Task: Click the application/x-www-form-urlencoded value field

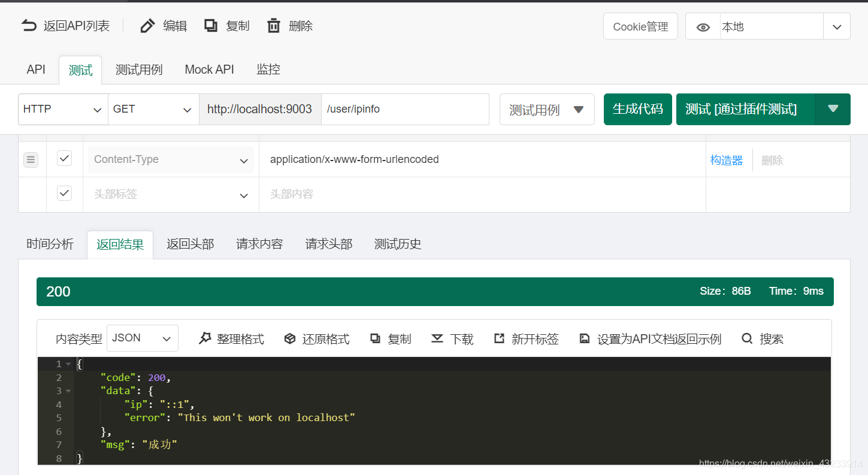Action: (482, 159)
